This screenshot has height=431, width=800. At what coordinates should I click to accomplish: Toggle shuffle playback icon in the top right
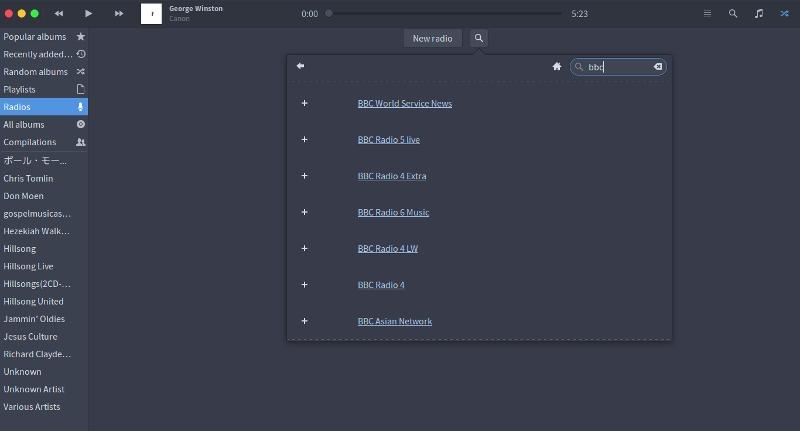click(784, 13)
